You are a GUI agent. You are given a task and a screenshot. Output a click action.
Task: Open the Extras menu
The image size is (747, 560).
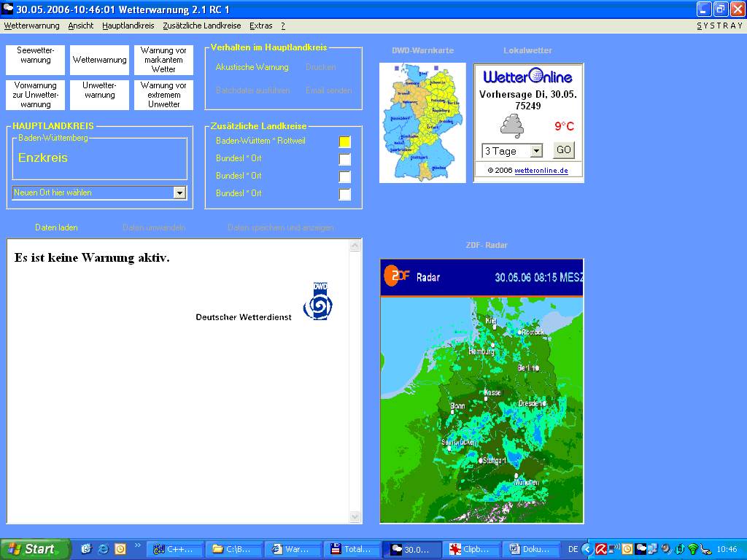point(260,26)
